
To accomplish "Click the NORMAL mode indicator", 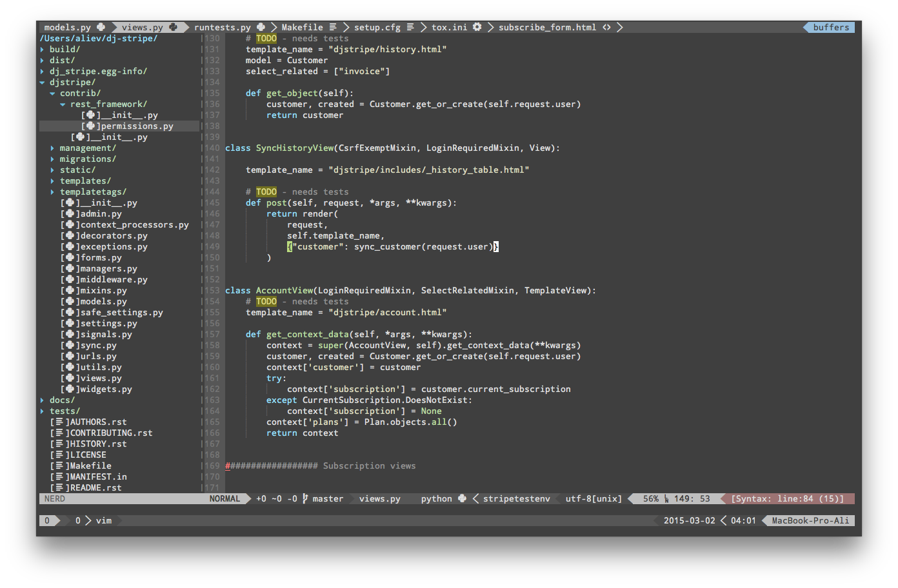I will 224,498.
